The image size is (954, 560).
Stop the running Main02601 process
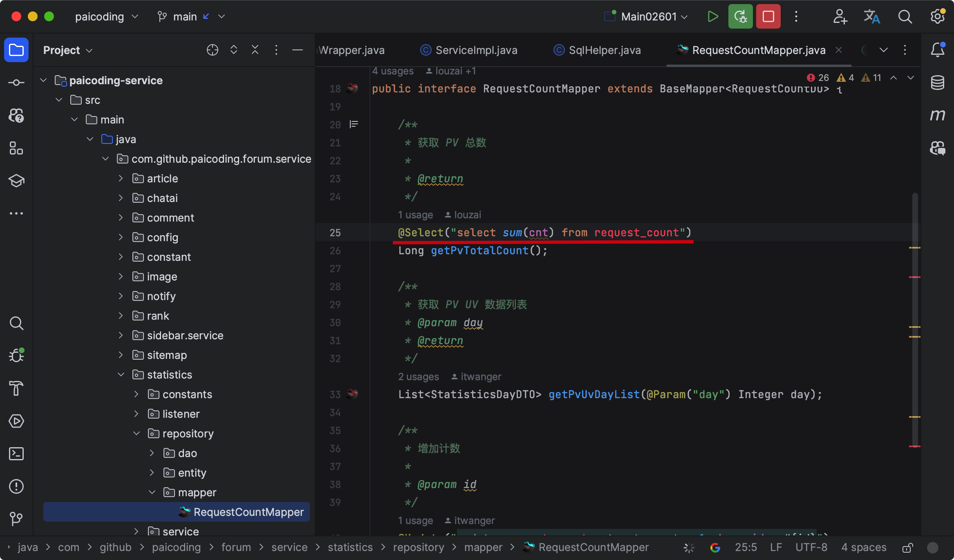[x=768, y=17]
